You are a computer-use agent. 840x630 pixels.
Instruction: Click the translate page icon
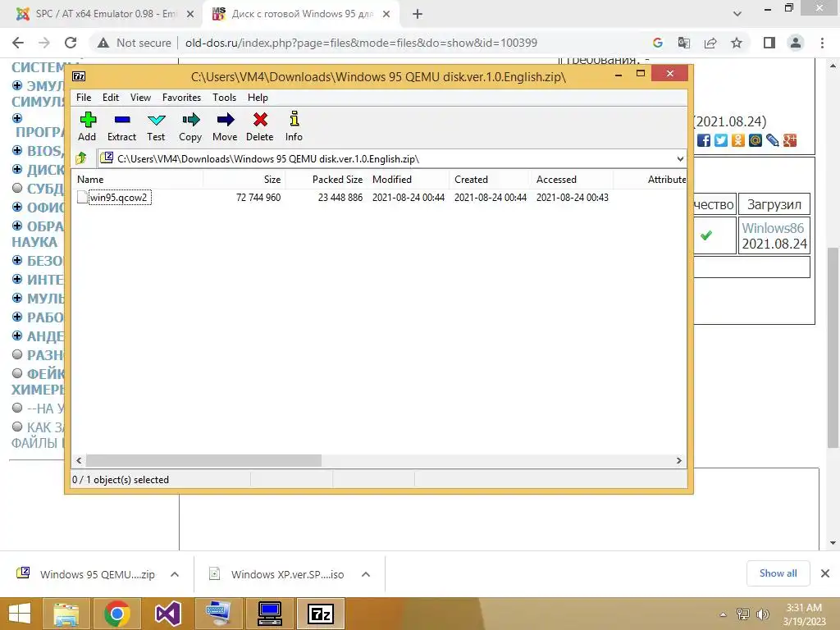coord(684,43)
